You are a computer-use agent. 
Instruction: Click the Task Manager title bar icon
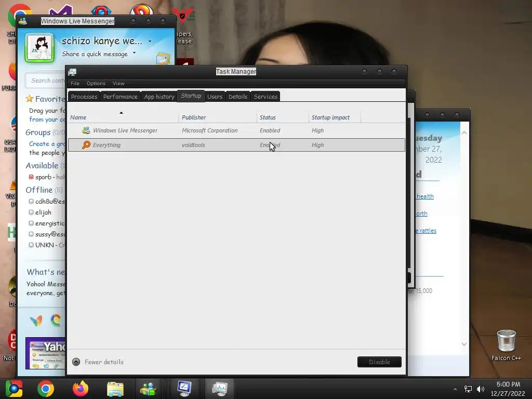pyautogui.click(x=72, y=72)
